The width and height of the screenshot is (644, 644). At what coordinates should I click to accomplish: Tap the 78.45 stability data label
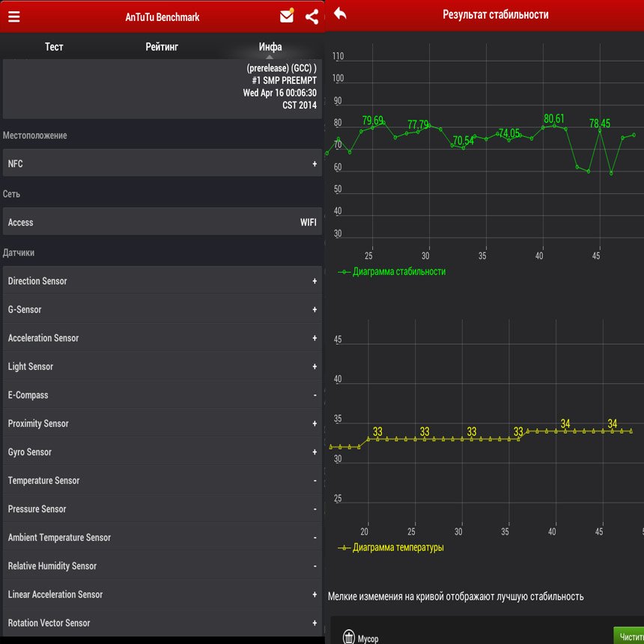[x=600, y=123]
